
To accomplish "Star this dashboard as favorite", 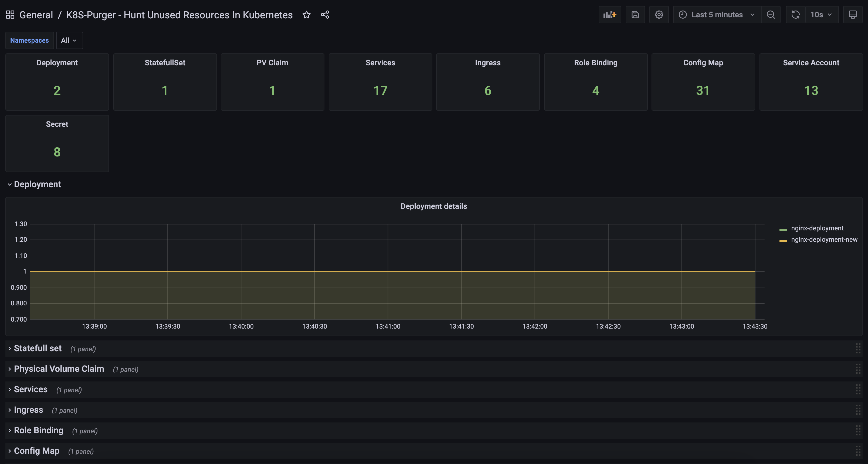I will click(x=306, y=15).
